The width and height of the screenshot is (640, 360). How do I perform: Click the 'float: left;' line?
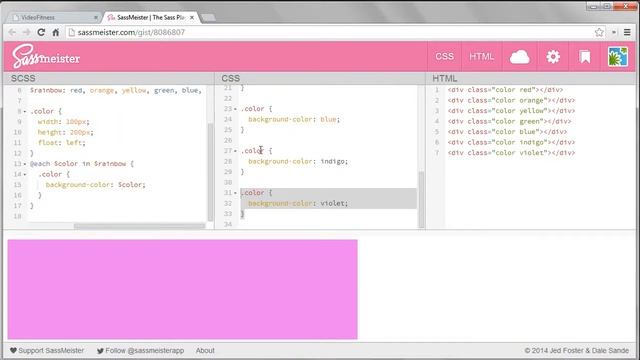(62, 143)
